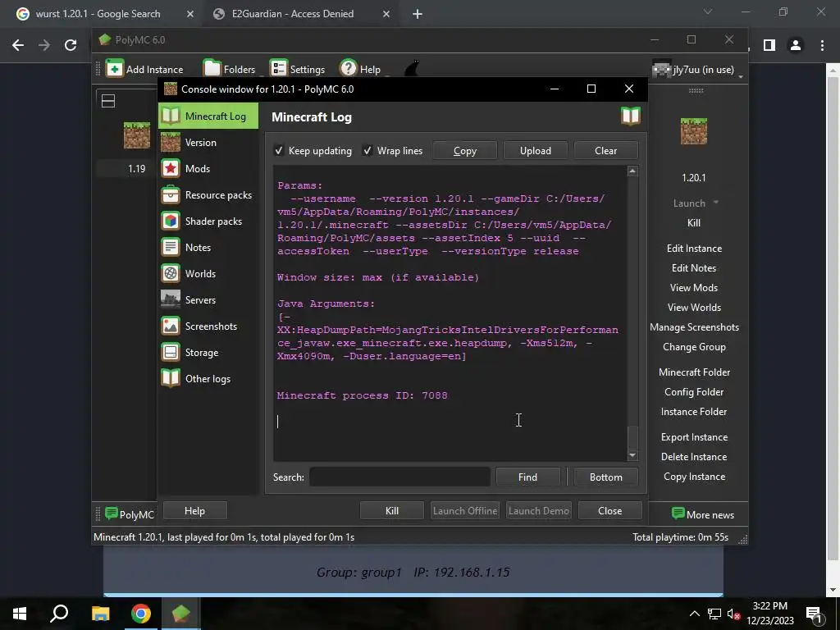This screenshot has height=630, width=840.
Task: Upload the log with Upload button
Action: (x=535, y=151)
